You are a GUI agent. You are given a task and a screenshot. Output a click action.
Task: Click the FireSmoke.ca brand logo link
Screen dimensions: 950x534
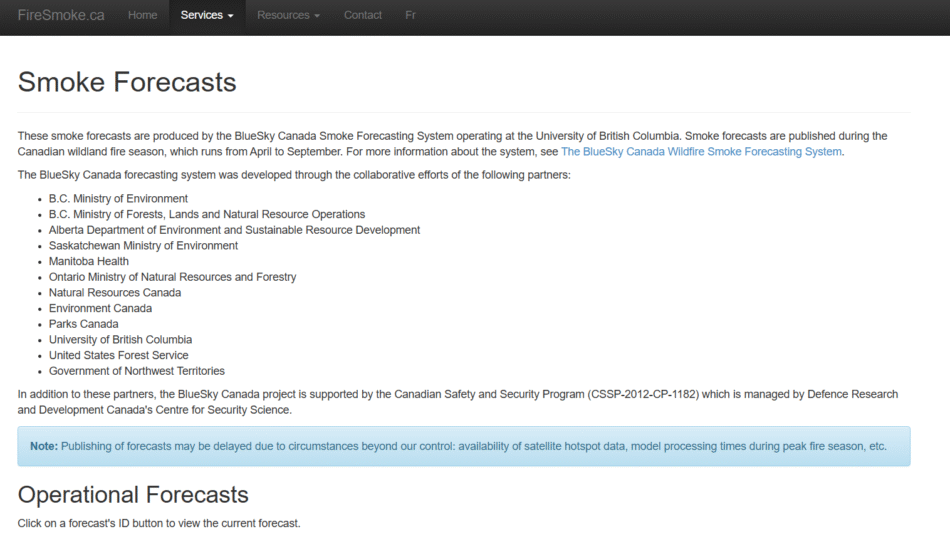(61, 15)
